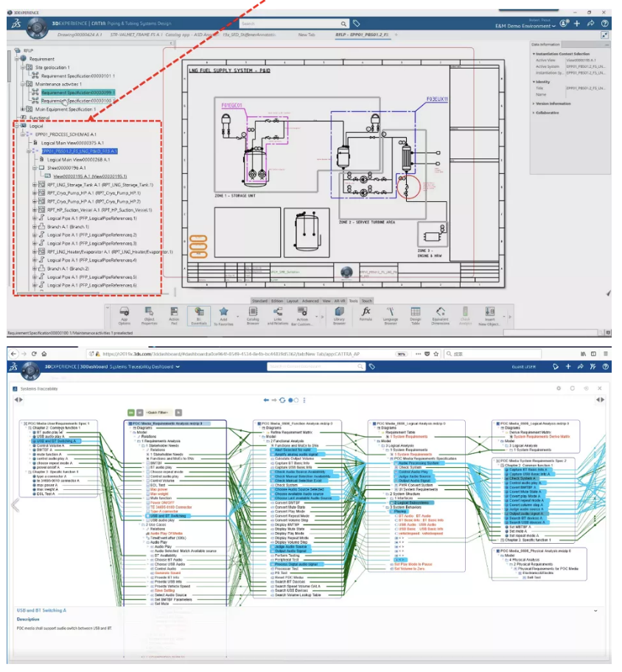
Task: Click the 3DDashboard compass icon
Action: [x=30, y=370]
